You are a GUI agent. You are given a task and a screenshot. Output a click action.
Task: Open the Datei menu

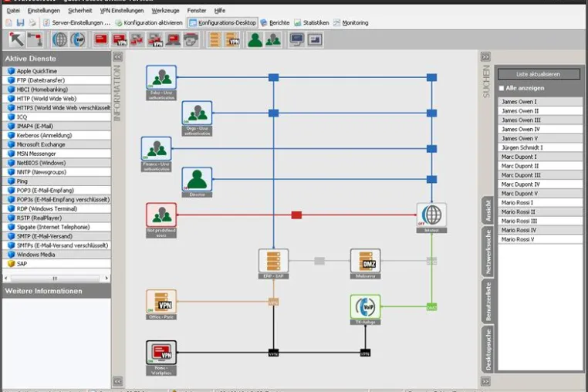[13, 11]
